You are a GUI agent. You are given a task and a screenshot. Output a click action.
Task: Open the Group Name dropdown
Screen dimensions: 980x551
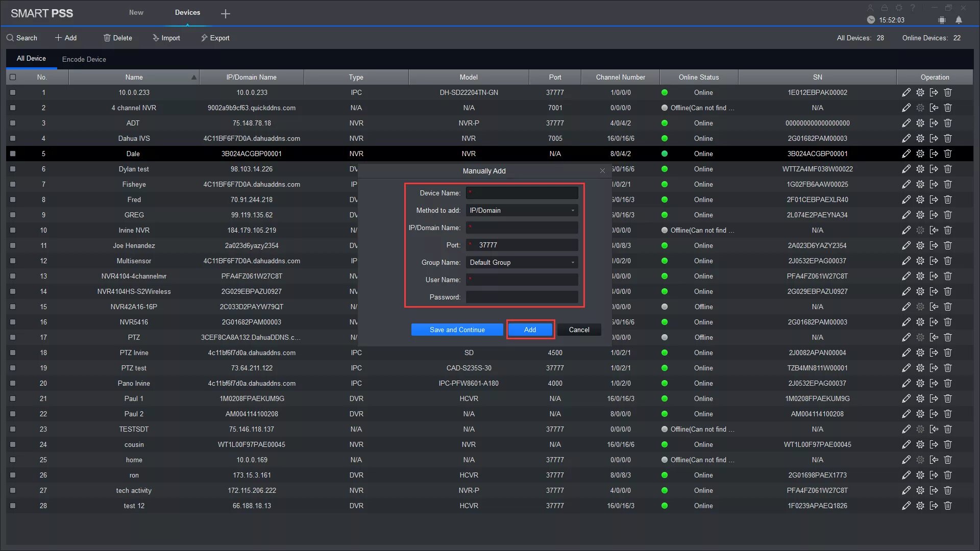[x=522, y=262]
